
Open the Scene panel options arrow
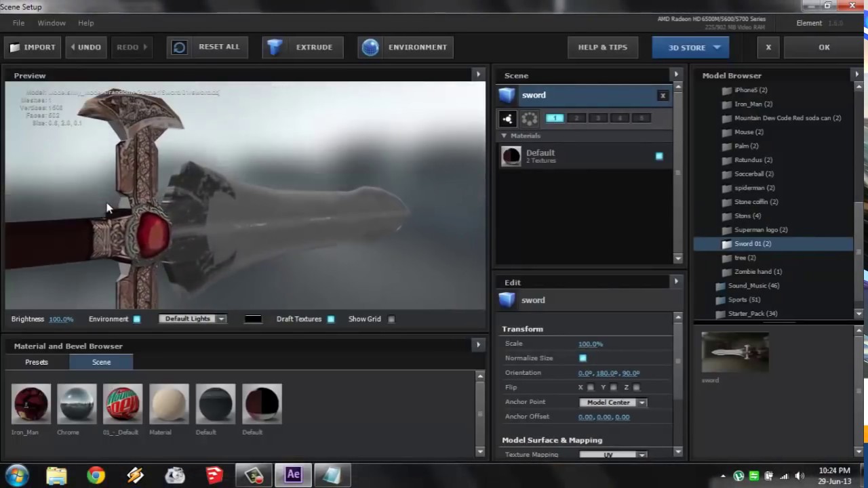click(x=675, y=74)
